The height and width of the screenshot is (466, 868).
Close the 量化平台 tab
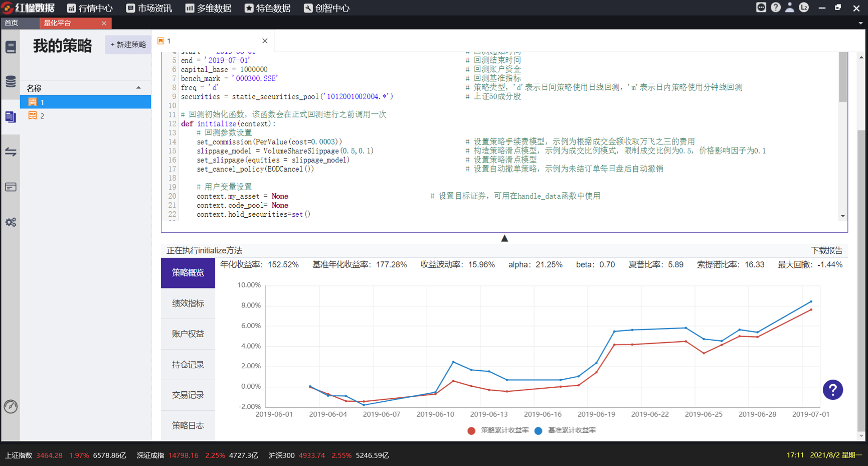click(x=104, y=23)
